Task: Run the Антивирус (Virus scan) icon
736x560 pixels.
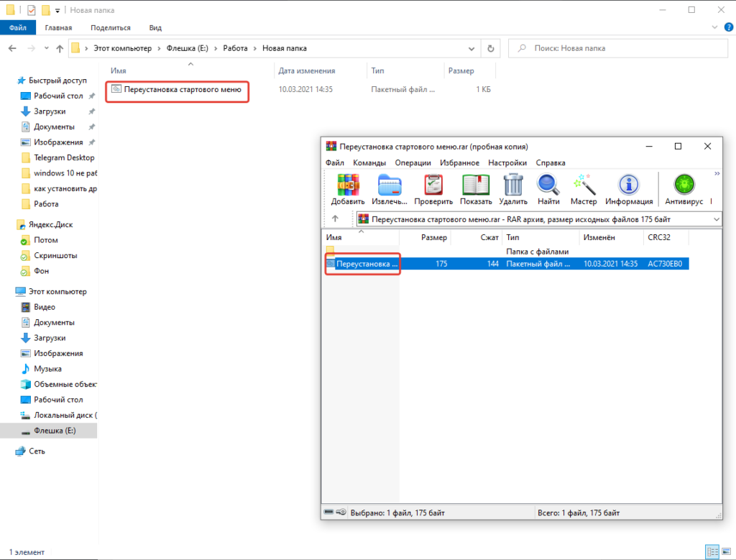Action: pyautogui.click(x=684, y=188)
